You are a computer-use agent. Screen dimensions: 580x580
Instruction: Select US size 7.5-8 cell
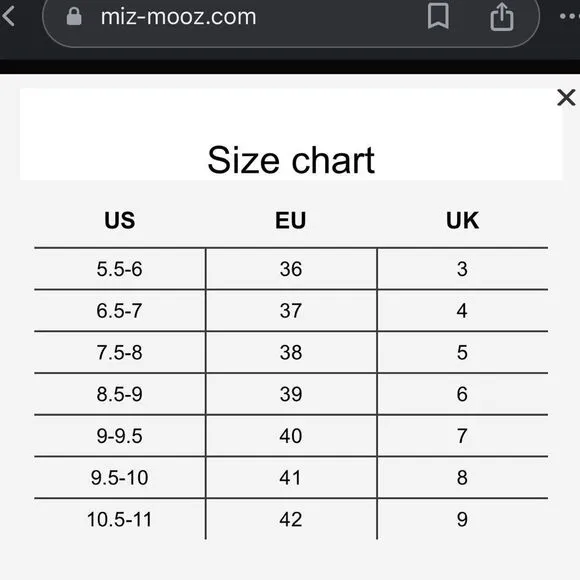119,353
